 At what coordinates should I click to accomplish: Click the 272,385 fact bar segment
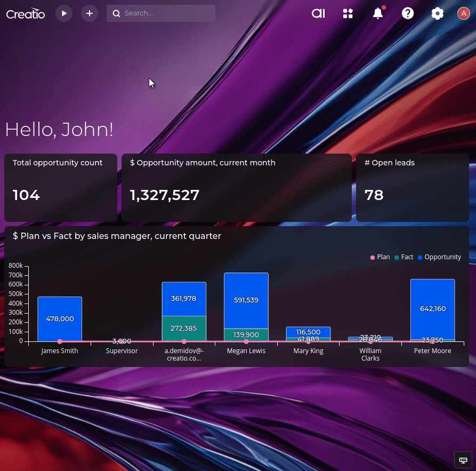pyautogui.click(x=184, y=329)
